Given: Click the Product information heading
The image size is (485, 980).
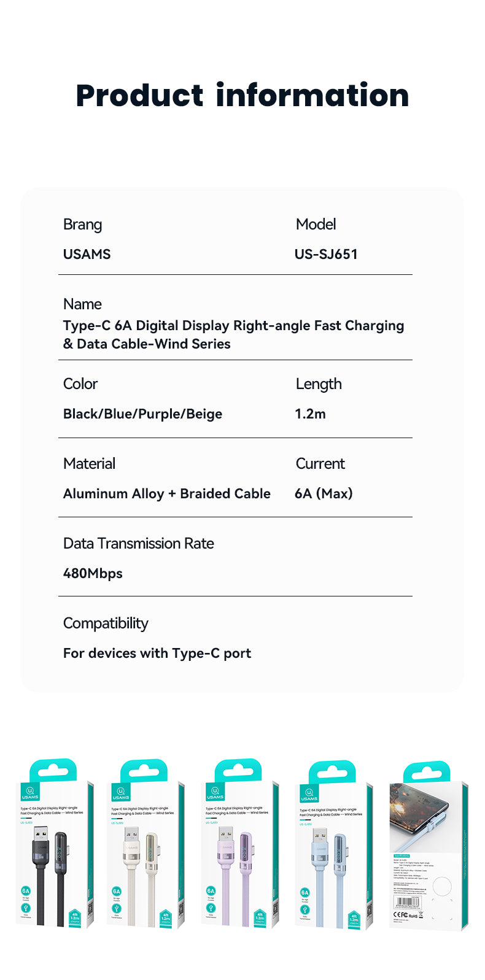Looking at the screenshot, I should click(x=243, y=96).
